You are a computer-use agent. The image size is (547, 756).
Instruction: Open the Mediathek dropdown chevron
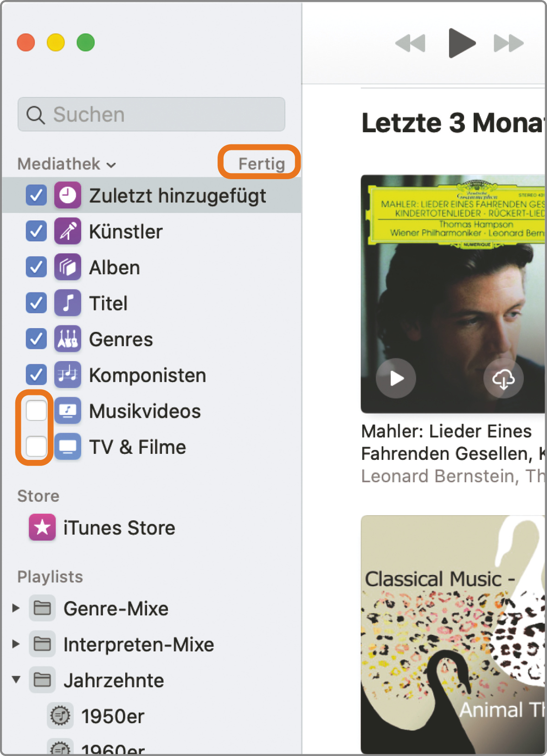(x=111, y=165)
